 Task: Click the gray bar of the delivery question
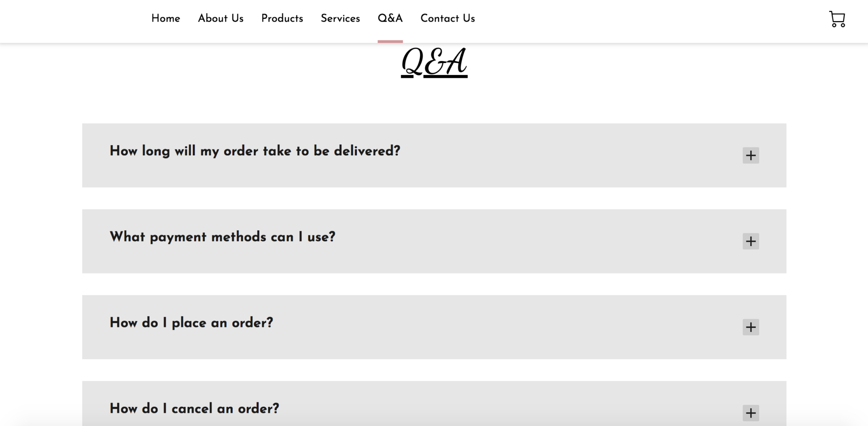click(x=434, y=155)
